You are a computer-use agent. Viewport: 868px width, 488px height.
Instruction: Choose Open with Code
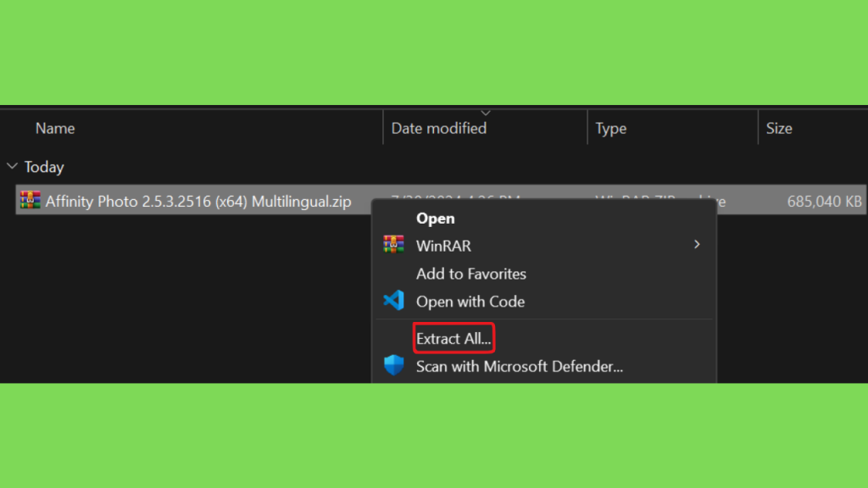(x=470, y=302)
